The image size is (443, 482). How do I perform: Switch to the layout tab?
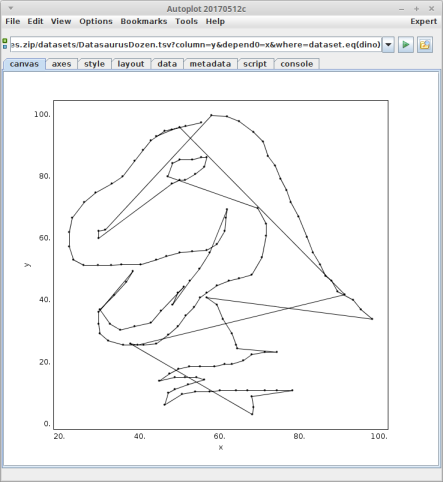(131, 64)
